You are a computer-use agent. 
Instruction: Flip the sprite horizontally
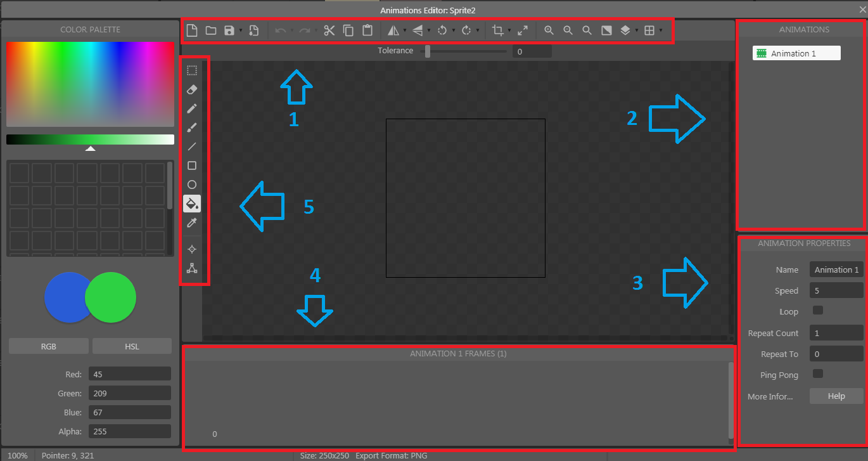click(393, 30)
